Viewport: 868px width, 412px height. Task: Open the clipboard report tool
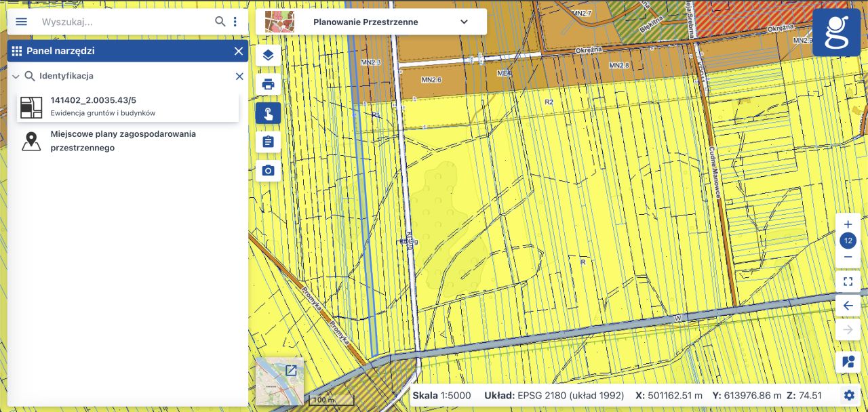(268, 142)
